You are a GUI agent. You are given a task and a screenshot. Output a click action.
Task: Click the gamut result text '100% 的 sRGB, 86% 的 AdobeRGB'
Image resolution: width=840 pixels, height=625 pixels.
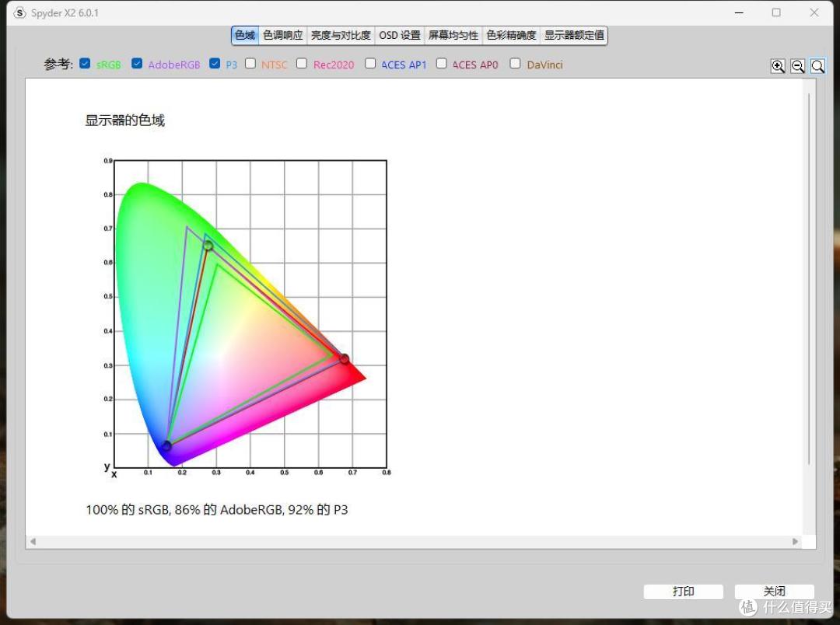click(x=185, y=509)
